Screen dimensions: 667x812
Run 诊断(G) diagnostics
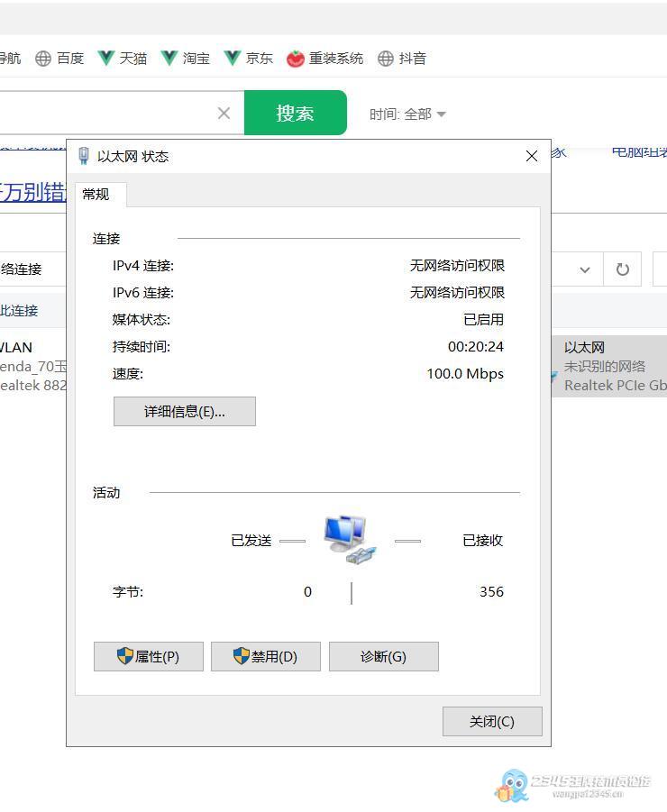click(x=383, y=657)
